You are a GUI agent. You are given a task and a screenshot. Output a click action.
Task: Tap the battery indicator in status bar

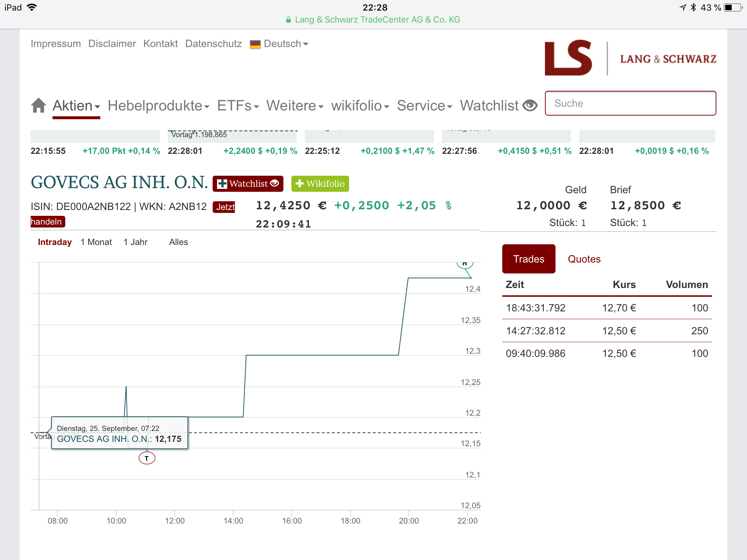tap(732, 7)
